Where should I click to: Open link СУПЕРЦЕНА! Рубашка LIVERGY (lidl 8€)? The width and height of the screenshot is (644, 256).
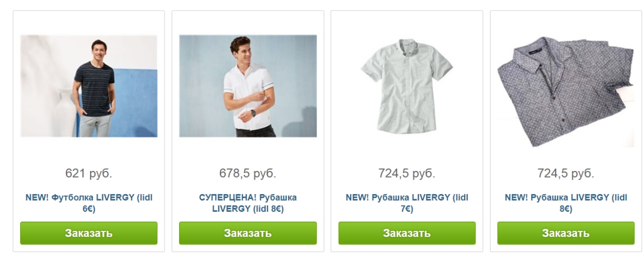tap(248, 203)
